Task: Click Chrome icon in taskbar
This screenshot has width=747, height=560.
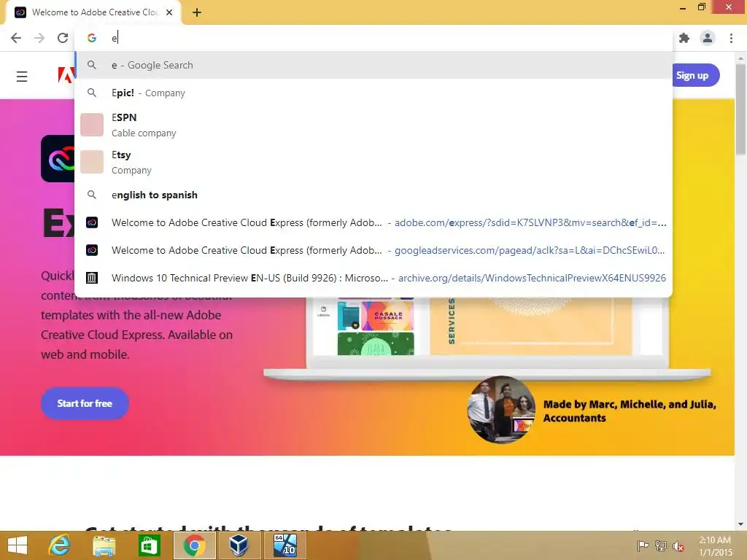Action: tap(194, 545)
